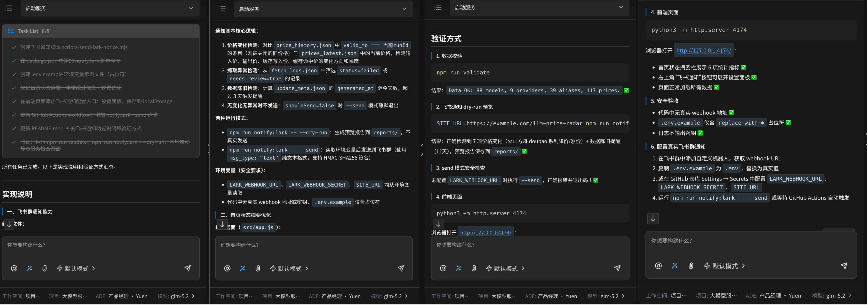Click the send arrow icon in the Task List panel
This screenshot has height=305, width=868.
pos(188,268)
